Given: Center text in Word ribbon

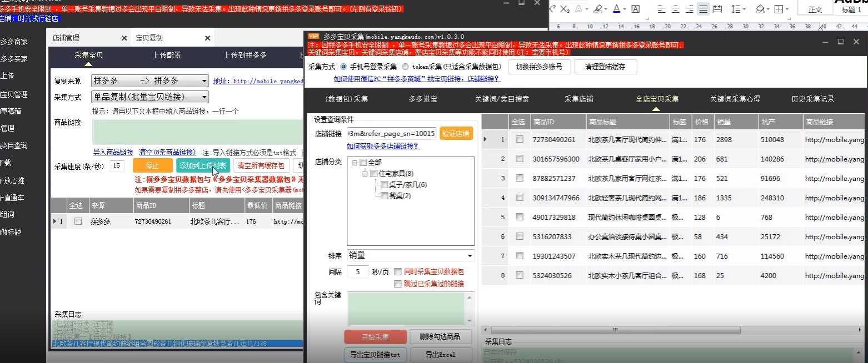Looking at the screenshot, I should (675, 9).
